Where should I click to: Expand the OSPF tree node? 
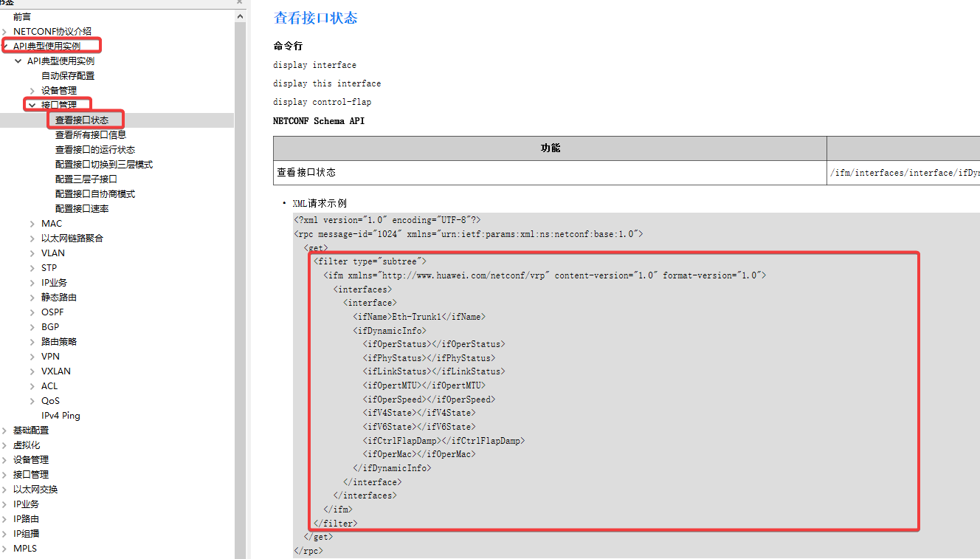click(x=32, y=312)
